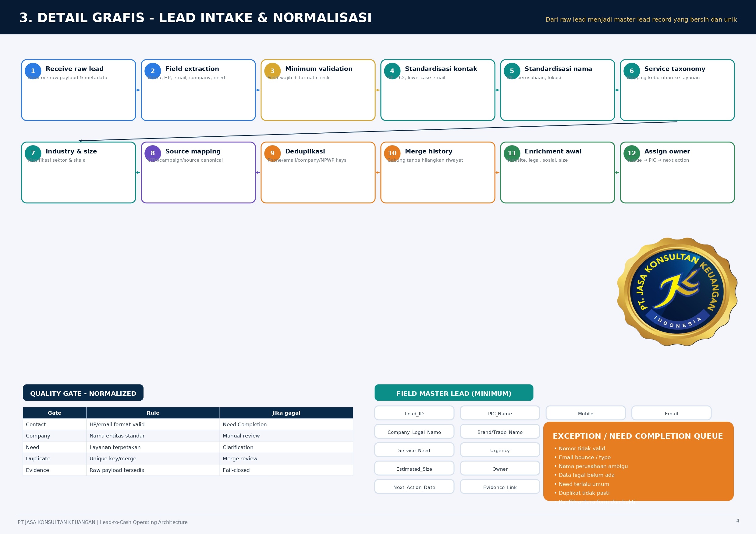This screenshot has height=534, width=756.
Task: Click the Brand/Trade_Name field pill
Action: [500, 432]
